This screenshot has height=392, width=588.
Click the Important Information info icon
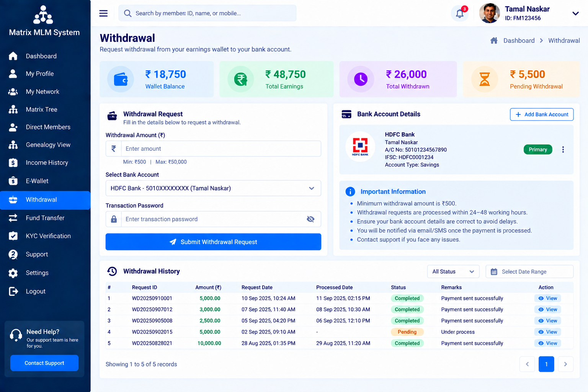[350, 191]
